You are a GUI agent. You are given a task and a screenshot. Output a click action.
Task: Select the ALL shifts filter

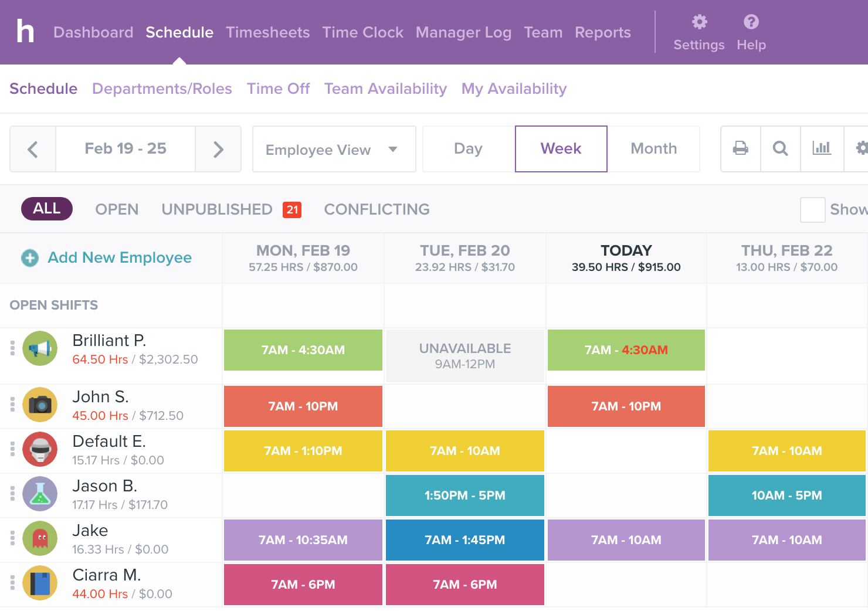tap(47, 209)
